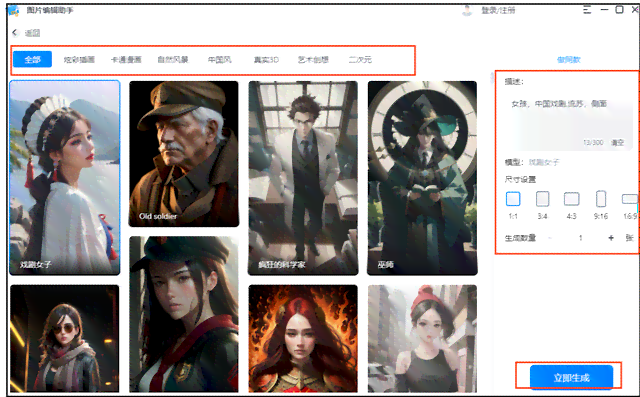The image size is (640, 397).
Task: Switch to the 中国风 category tab
Action: (x=220, y=60)
